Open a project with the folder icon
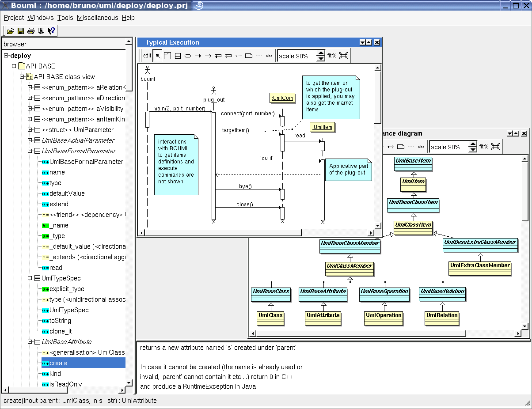532x409 pixels. 10,31
